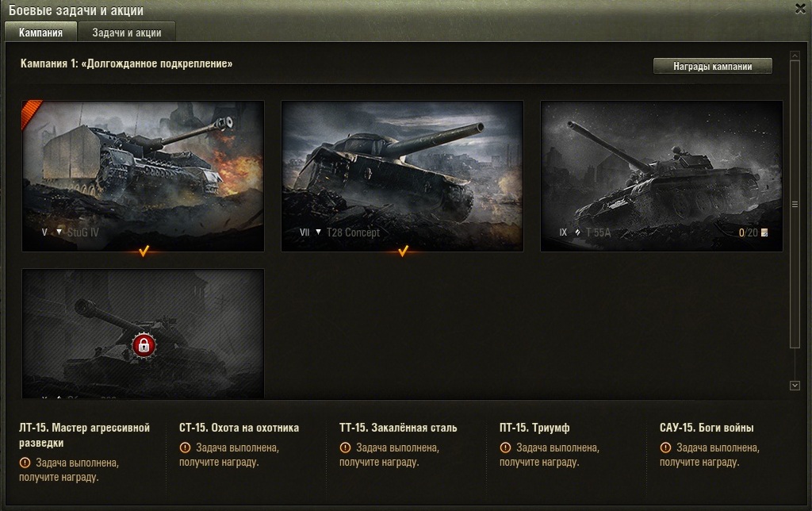
Task: Open the Задачи и акции tab
Action: click(x=127, y=33)
